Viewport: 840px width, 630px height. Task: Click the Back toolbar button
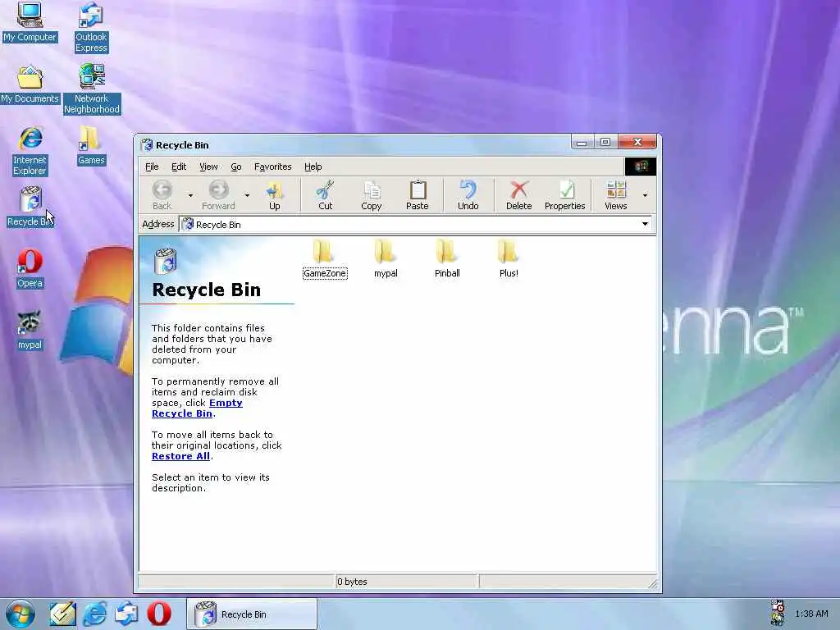(x=162, y=195)
